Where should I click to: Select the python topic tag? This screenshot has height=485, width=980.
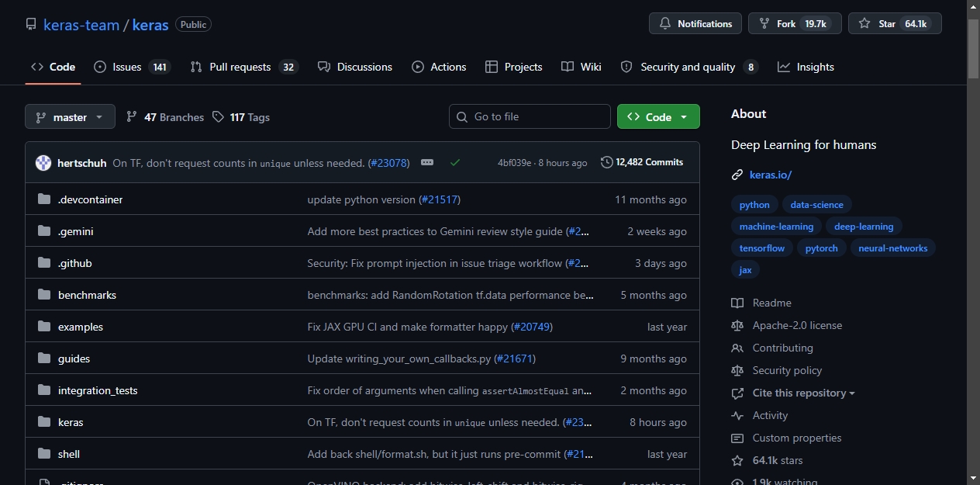754,205
